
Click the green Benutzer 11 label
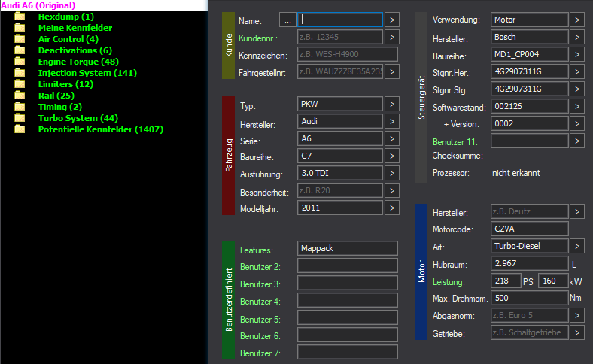pos(455,142)
